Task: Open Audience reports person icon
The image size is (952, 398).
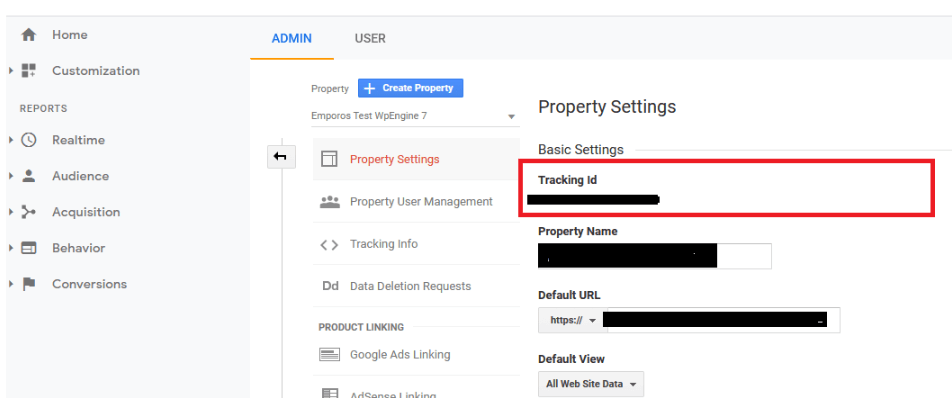Action: click(29, 176)
